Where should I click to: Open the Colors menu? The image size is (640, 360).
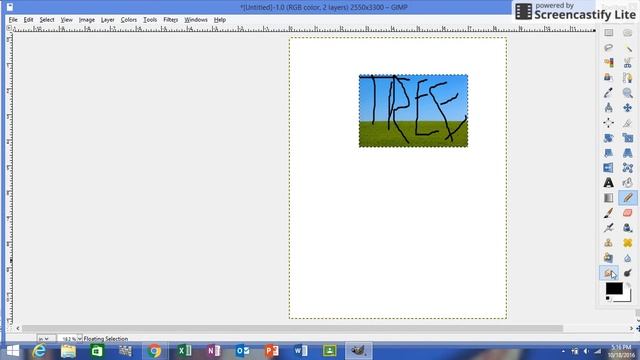129,20
